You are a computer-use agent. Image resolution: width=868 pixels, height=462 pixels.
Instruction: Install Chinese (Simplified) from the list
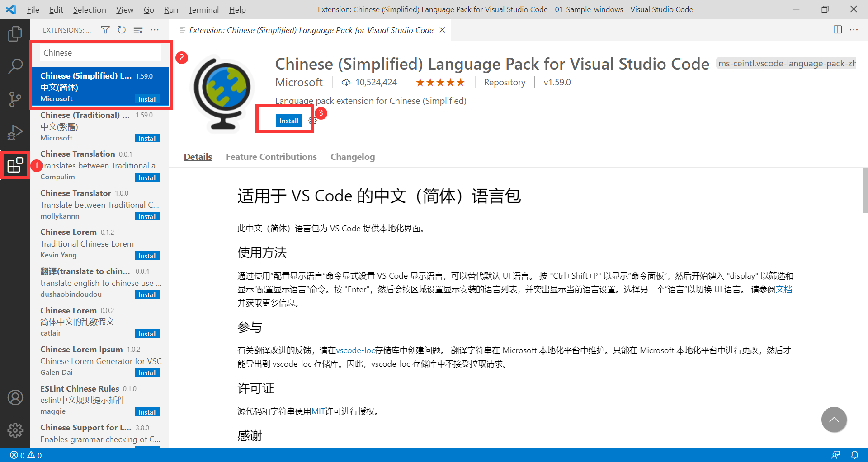147,99
